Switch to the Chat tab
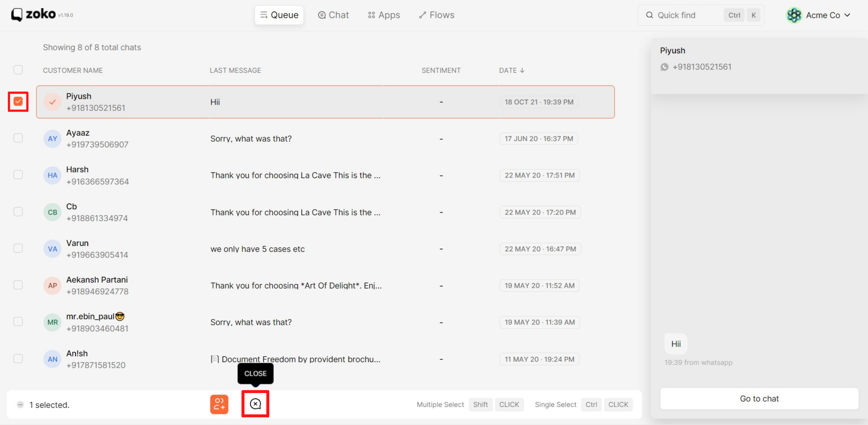This screenshot has height=425, width=868. coord(333,15)
